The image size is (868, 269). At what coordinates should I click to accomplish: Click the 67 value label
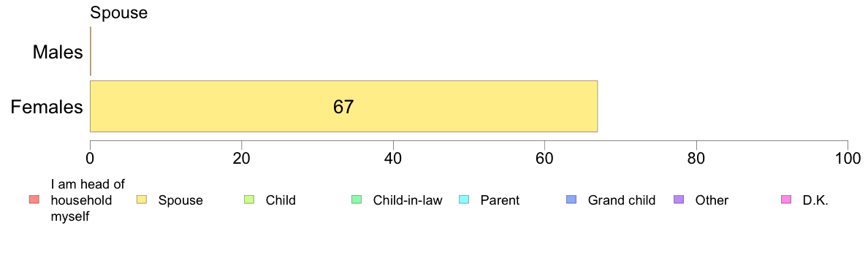343,107
